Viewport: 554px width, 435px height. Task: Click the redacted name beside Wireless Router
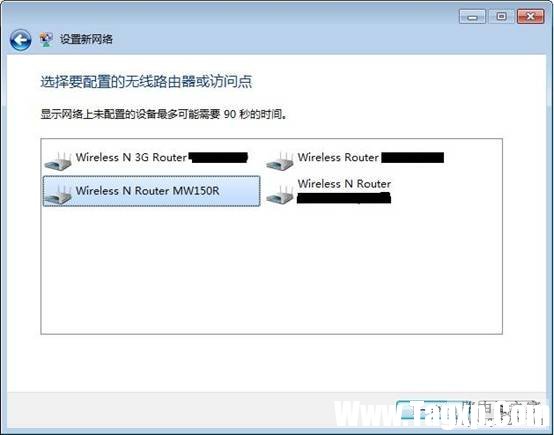[x=413, y=158]
